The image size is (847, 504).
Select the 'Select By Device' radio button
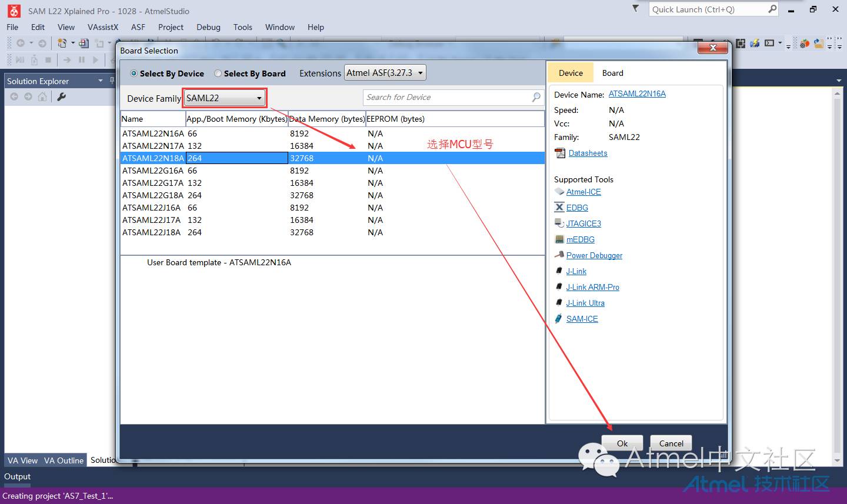pos(134,74)
